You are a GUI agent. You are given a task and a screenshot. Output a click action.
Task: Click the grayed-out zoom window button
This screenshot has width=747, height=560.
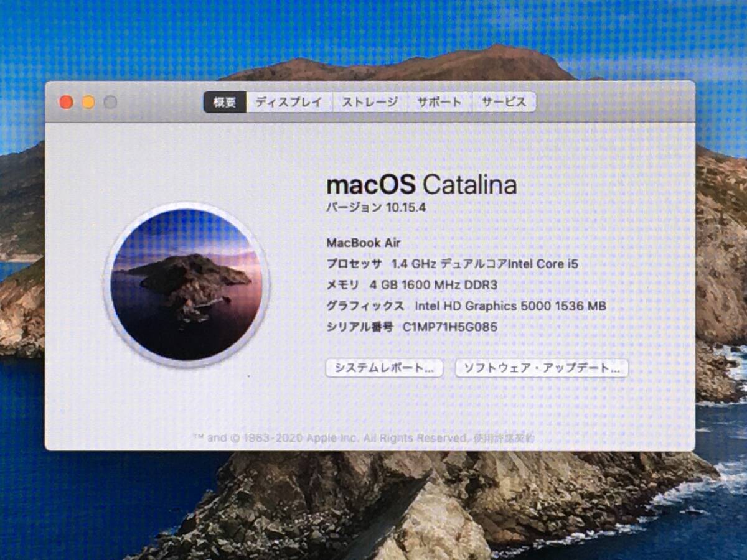coord(110,102)
